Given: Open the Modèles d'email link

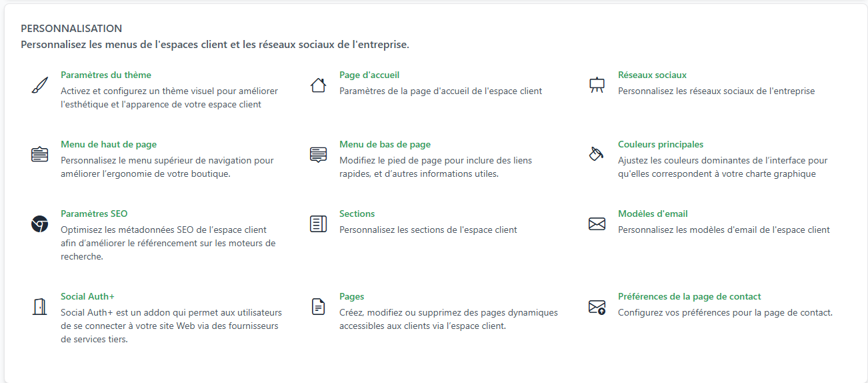Looking at the screenshot, I should click(653, 214).
